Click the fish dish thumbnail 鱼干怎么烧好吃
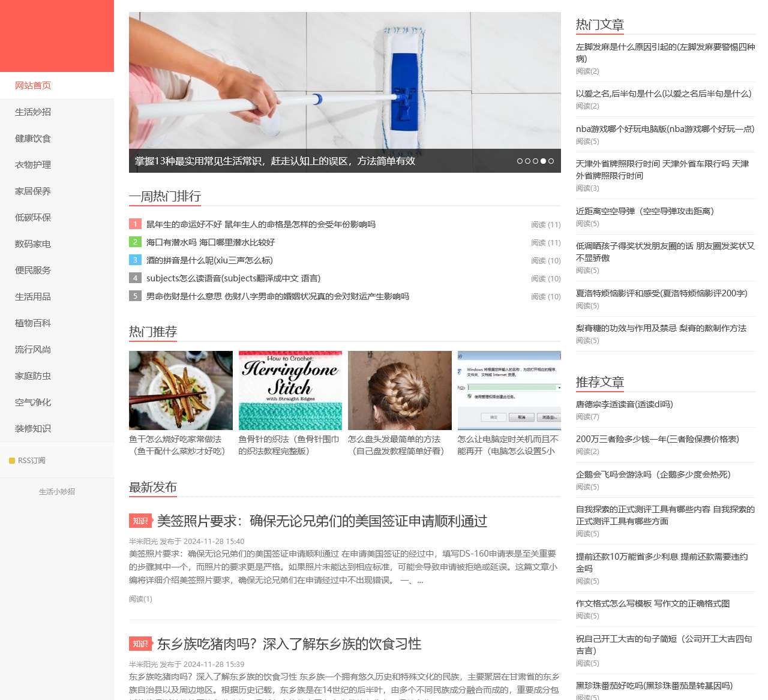 point(180,390)
